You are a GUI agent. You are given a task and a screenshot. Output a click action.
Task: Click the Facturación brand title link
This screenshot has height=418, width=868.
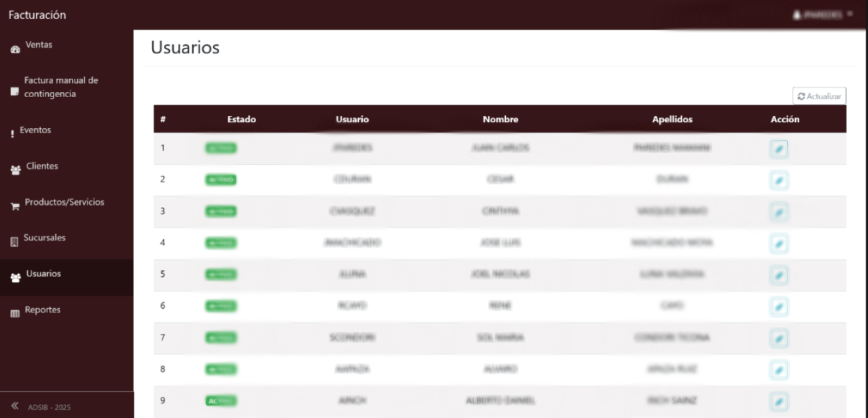click(37, 15)
